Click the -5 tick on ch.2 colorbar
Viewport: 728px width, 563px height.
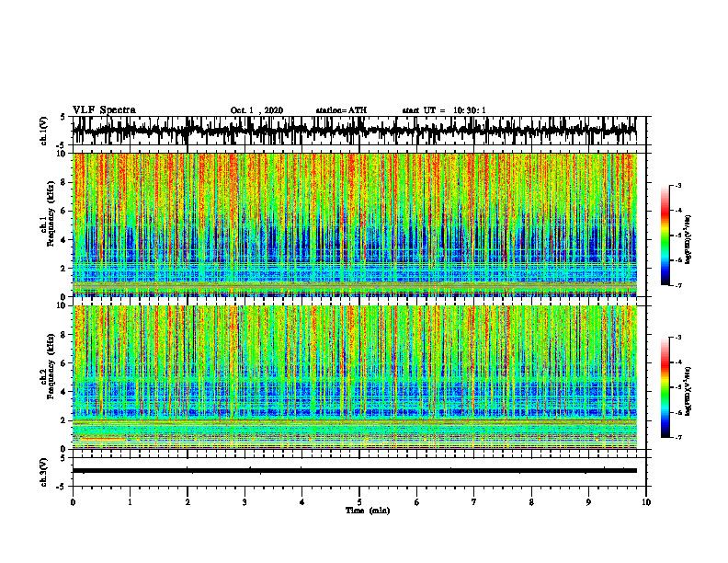(678, 387)
